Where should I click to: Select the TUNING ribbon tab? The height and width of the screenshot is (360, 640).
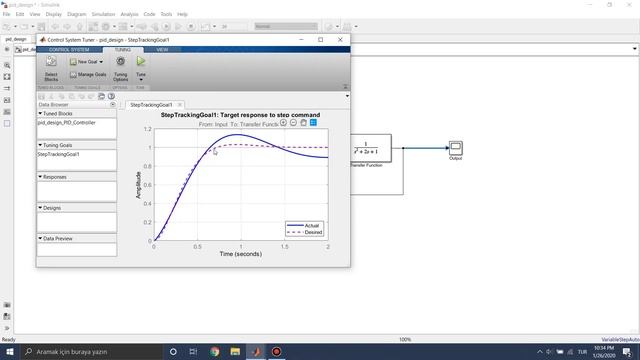click(122, 49)
